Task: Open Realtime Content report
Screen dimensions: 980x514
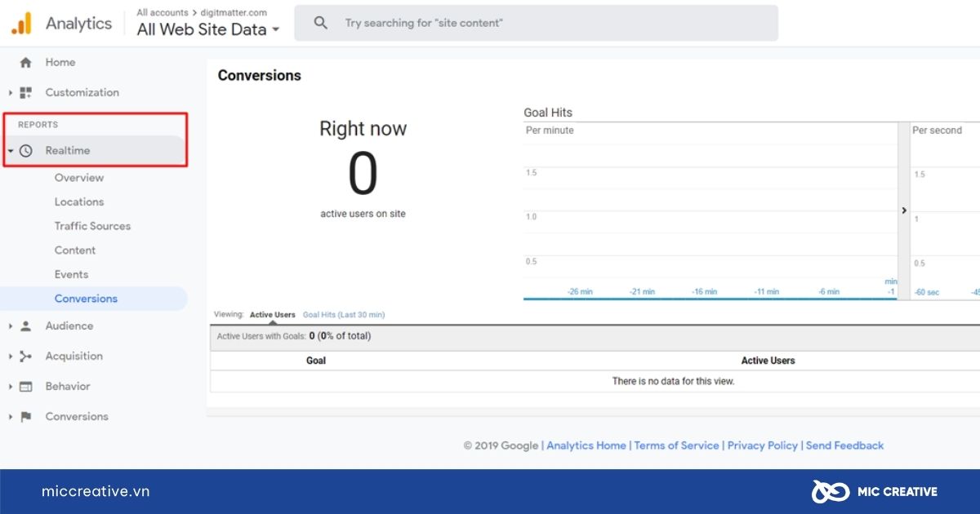Action: click(x=75, y=250)
